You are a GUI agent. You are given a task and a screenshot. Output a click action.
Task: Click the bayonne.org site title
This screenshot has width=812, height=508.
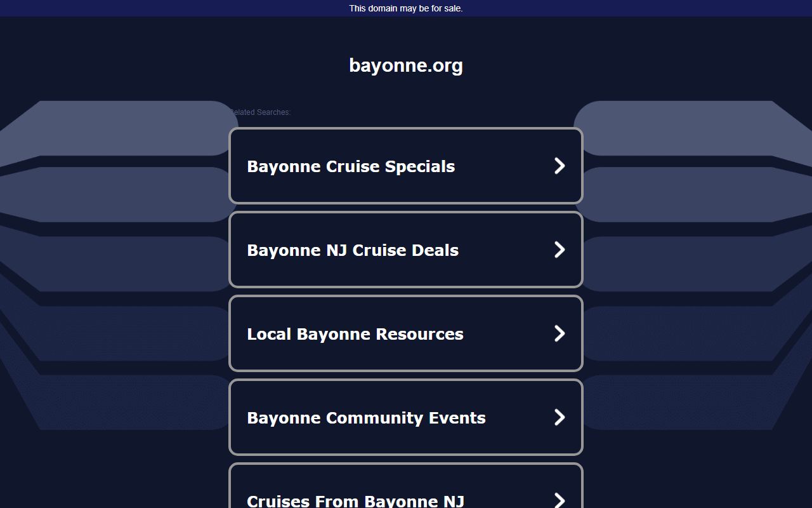pyautogui.click(x=406, y=65)
